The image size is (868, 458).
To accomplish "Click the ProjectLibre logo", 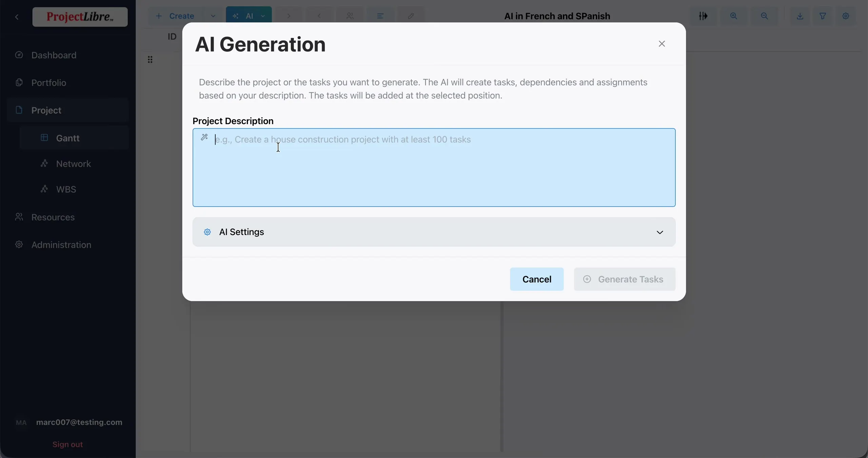I will (x=80, y=17).
